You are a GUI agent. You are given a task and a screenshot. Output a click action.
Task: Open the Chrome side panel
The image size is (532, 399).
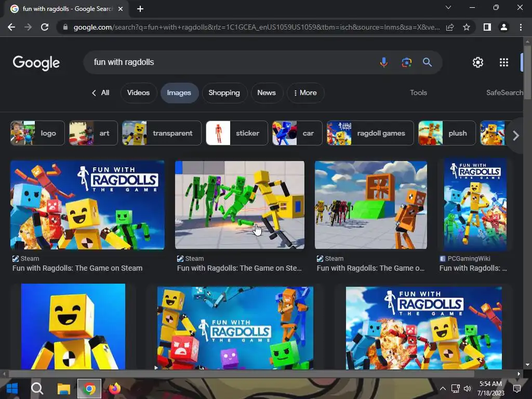tap(487, 27)
